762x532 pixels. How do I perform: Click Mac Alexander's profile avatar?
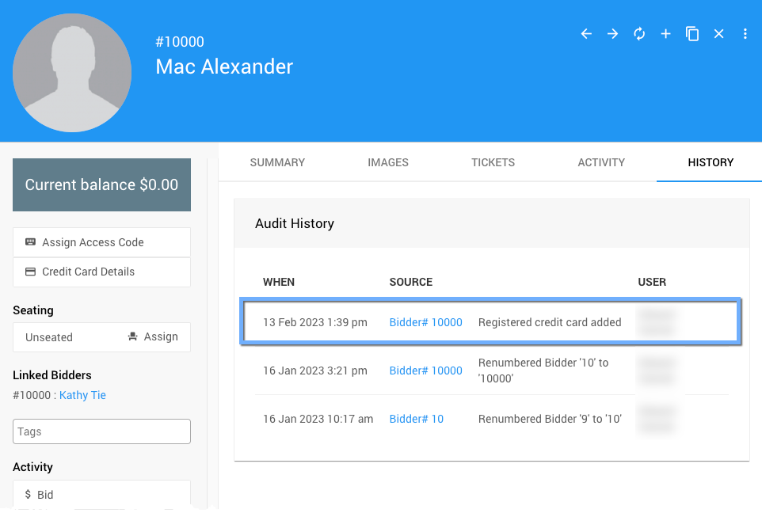(x=72, y=72)
